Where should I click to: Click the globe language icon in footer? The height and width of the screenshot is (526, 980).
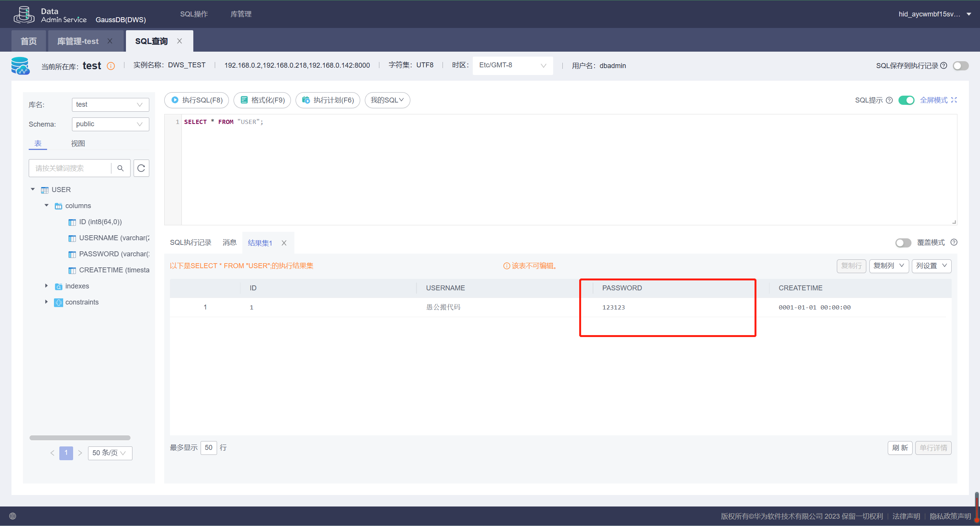[13, 516]
